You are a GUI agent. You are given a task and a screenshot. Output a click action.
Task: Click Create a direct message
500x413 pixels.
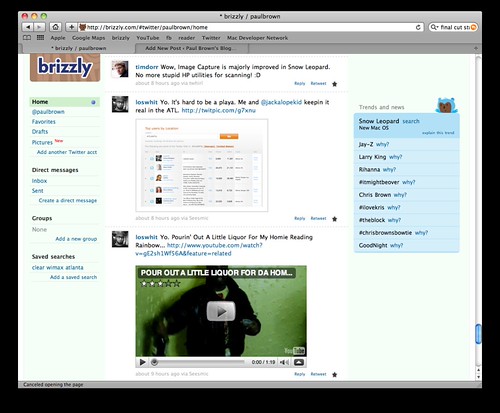[68, 201]
